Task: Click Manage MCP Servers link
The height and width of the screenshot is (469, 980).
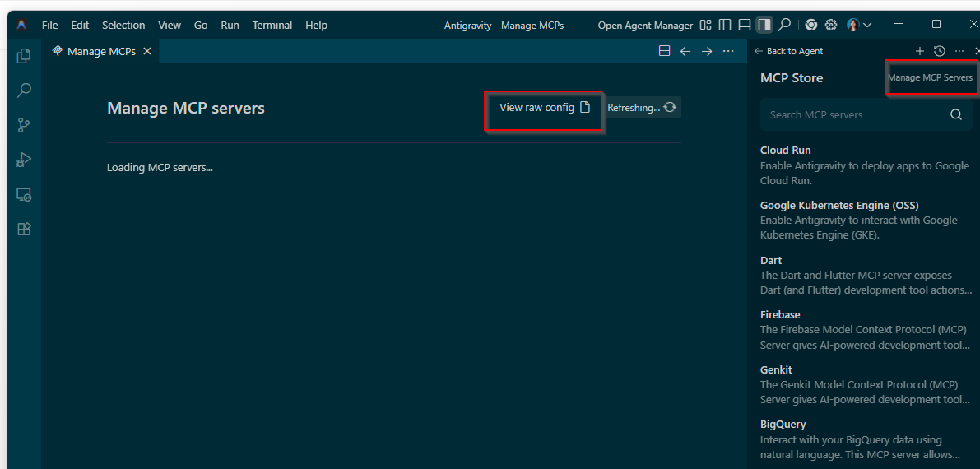Action: coord(930,77)
